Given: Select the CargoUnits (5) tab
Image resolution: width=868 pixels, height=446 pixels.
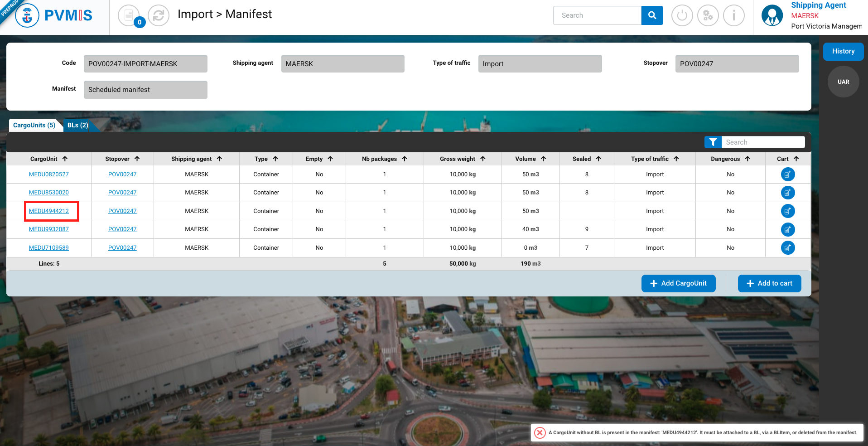Looking at the screenshot, I should pyautogui.click(x=34, y=125).
